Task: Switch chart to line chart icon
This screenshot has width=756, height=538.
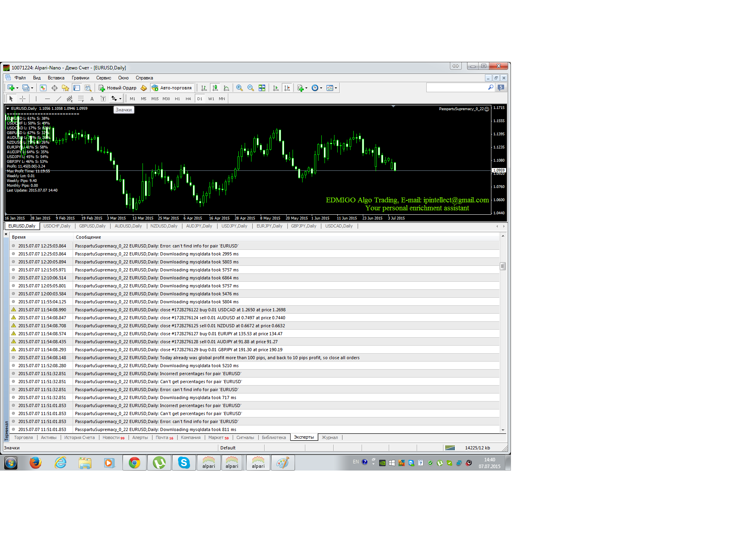Action: pos(226,88)
